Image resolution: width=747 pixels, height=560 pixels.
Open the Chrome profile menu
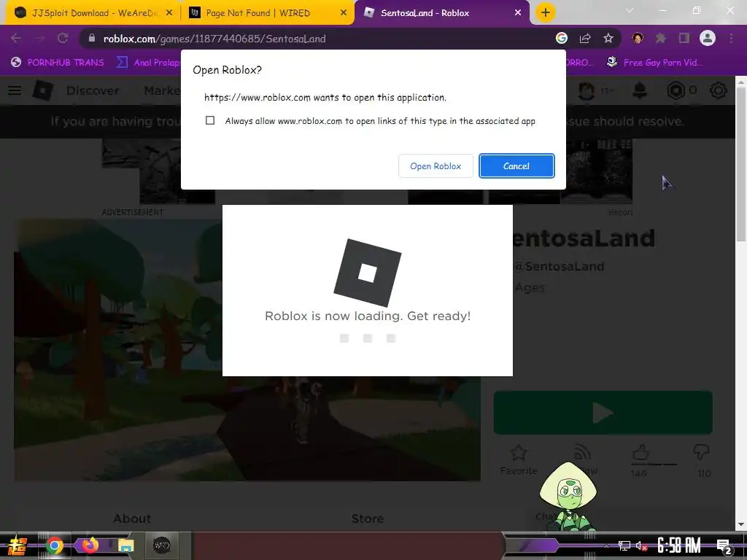(x=708, y=38)
